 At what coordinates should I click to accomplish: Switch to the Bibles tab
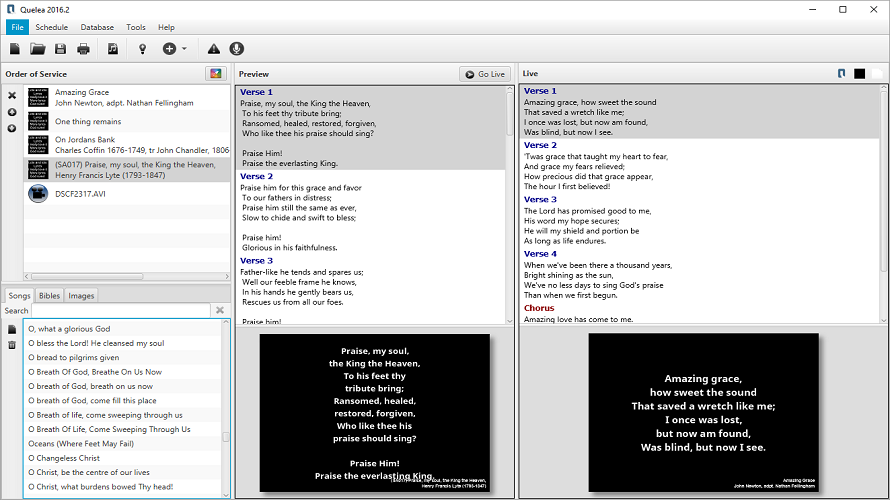[49, 296]
